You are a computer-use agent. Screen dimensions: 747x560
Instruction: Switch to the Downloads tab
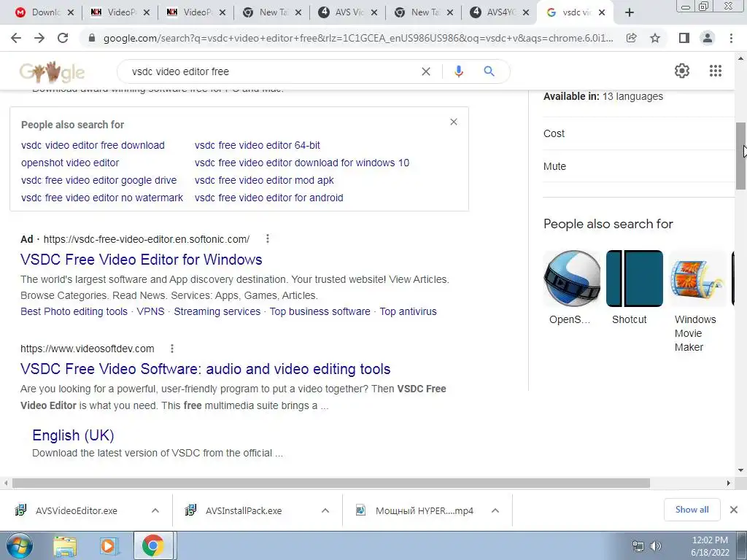[x=44, y=12]
